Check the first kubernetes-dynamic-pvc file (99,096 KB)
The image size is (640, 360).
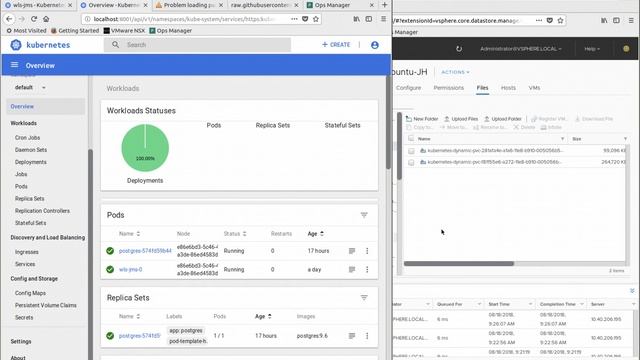point(411,151)
